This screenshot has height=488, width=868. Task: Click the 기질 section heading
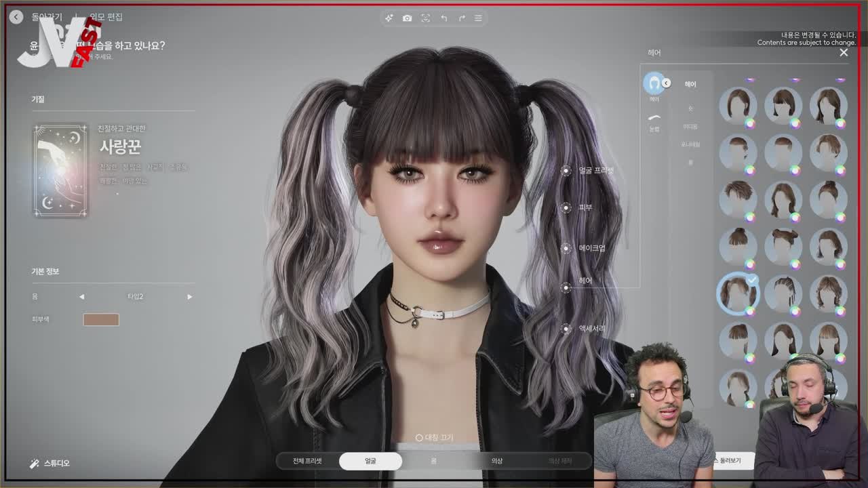point(37,99)
